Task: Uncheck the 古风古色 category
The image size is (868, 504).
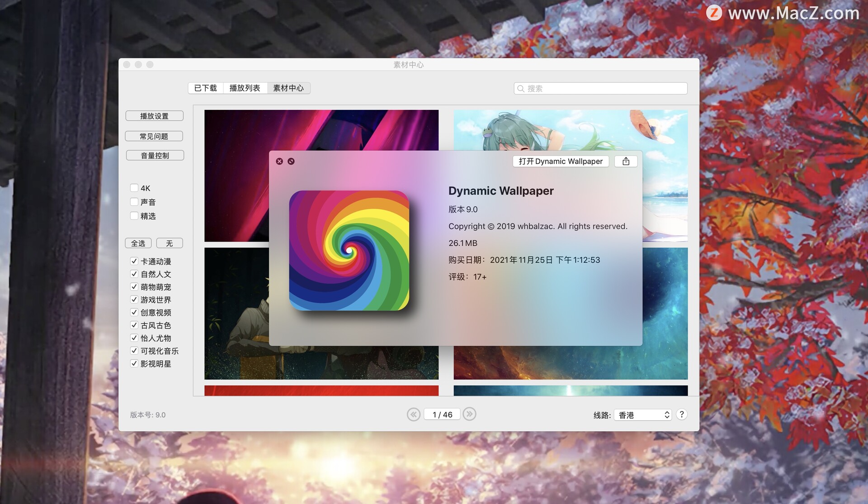Action: tap(134, 325)
